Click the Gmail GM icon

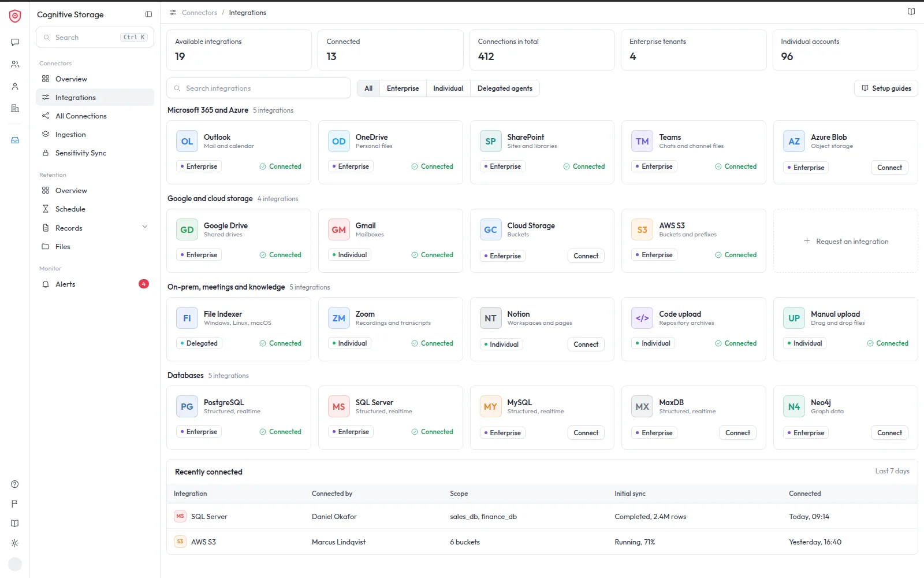pos(339,230)
